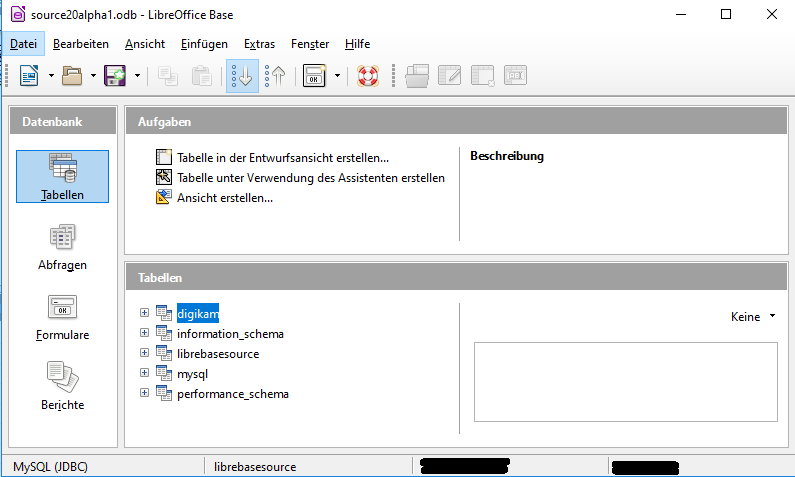Open the Keine preview mode dropdown

pyautogui.click(x=753, y=317)
